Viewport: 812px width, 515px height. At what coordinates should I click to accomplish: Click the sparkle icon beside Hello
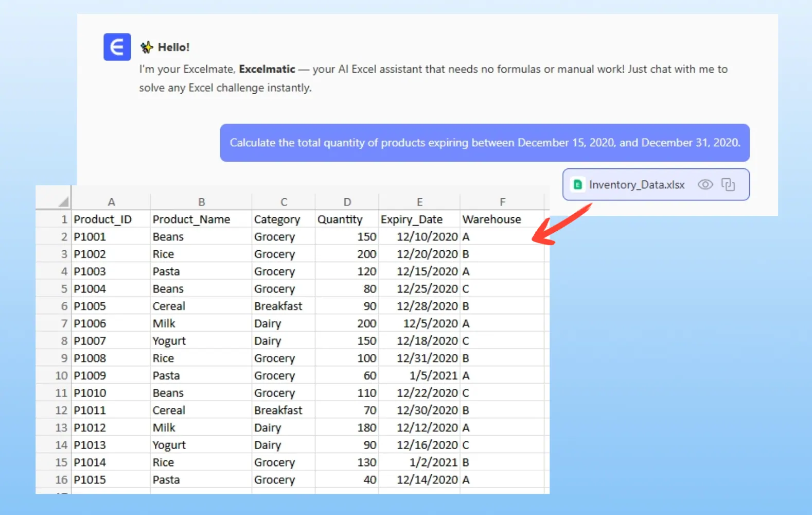coord(147,47)
